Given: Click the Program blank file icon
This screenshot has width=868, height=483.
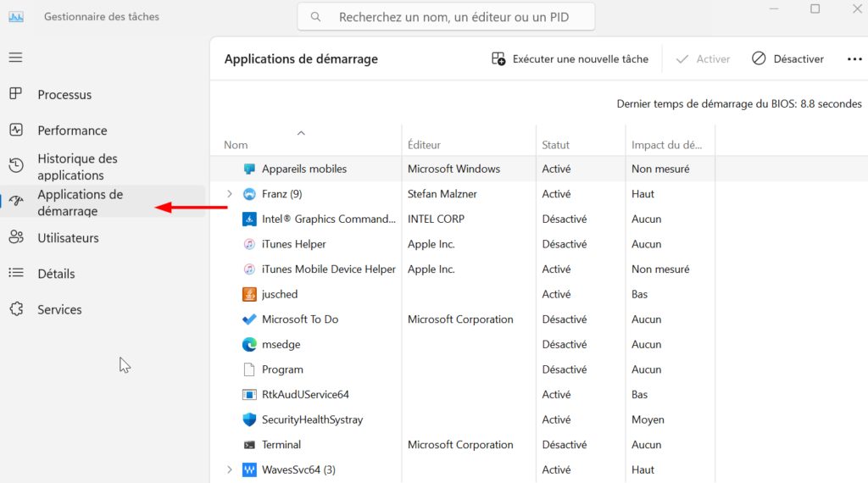Looking at the screenshot, I should click(250, 369).
